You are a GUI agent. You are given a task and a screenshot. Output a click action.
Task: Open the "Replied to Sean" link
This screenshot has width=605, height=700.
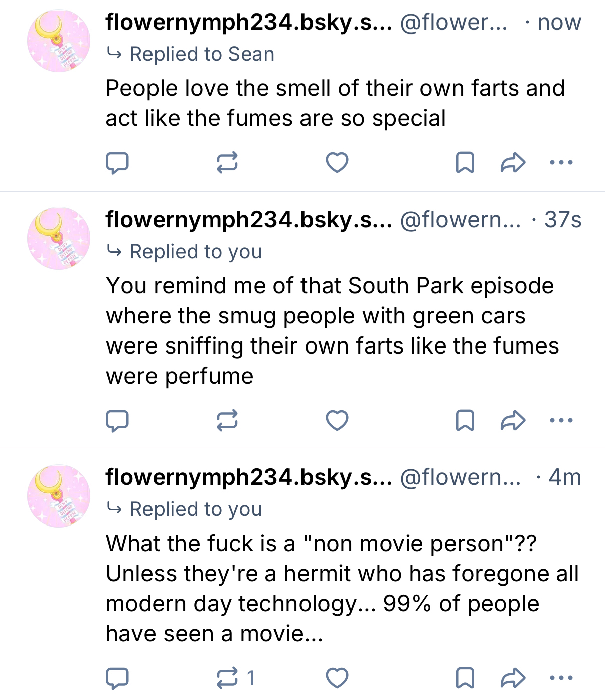(202, 54)
